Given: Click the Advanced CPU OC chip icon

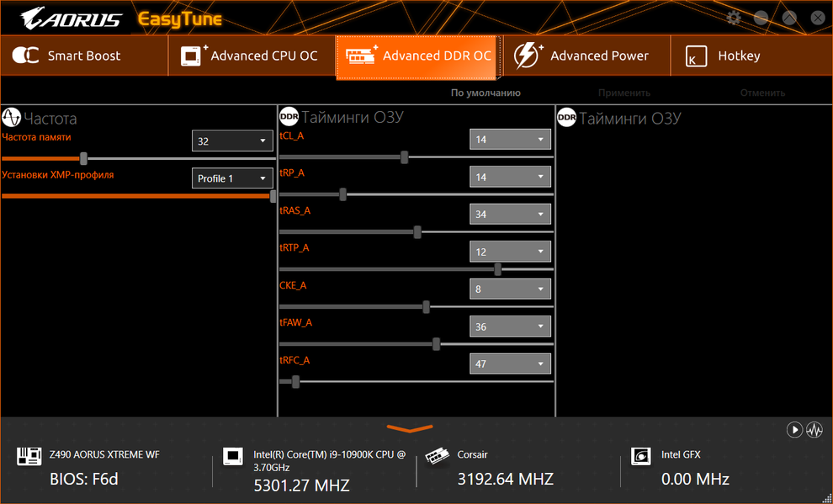Looking at the screenshot, I should pos(194,56).
